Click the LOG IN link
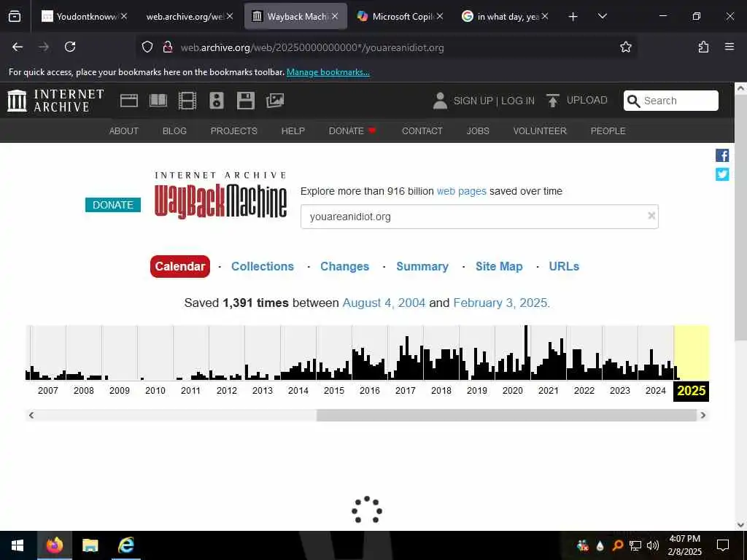 coord(518,101)
